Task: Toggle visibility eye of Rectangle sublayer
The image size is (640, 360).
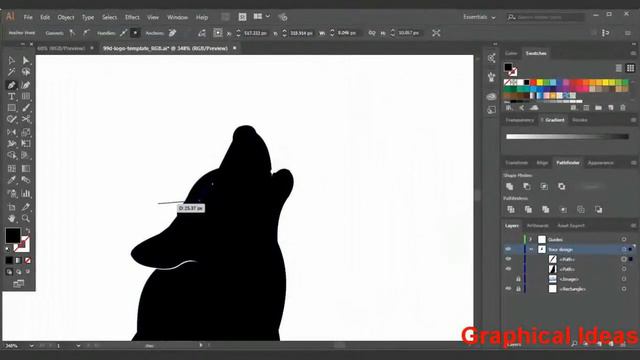Action: coord(508,289)
